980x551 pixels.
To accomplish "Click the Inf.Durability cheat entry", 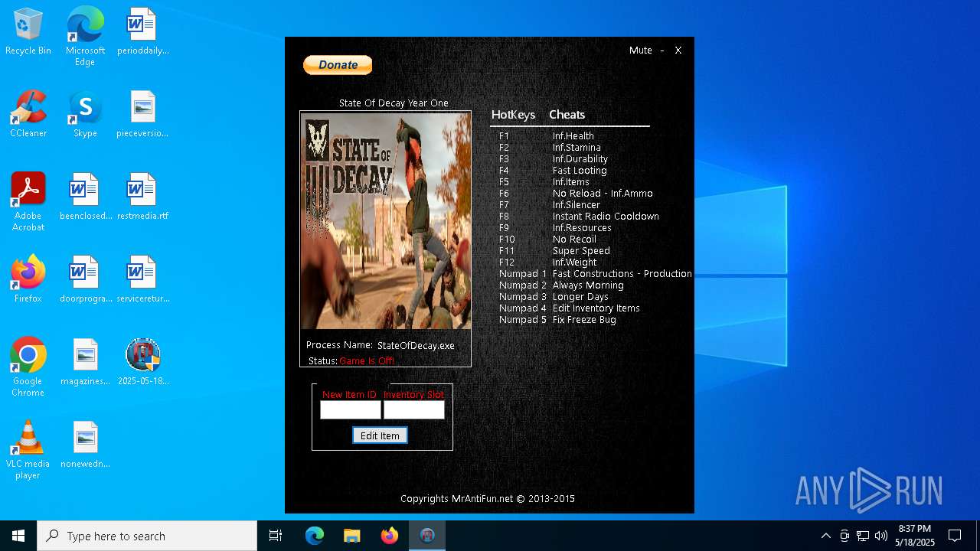I will tap(580, 159).
